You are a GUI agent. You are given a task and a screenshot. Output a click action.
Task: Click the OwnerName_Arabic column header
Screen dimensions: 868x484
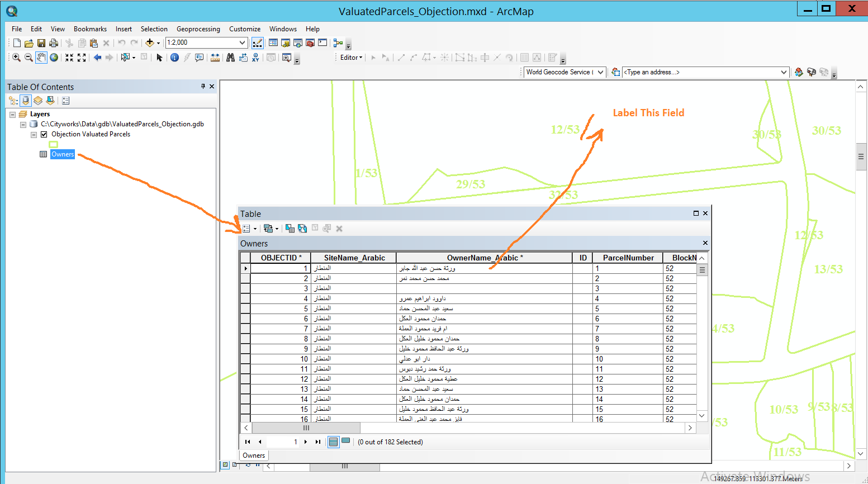click(484, 258)
